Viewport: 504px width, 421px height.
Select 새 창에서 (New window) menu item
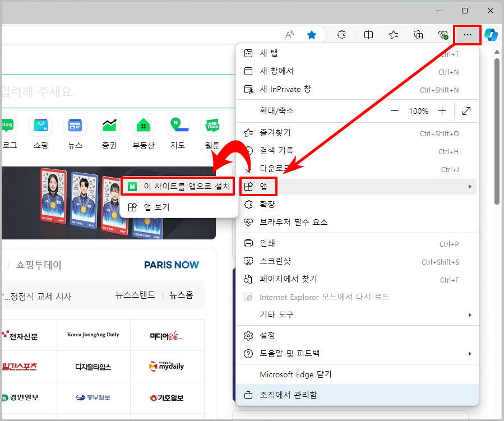357,71
